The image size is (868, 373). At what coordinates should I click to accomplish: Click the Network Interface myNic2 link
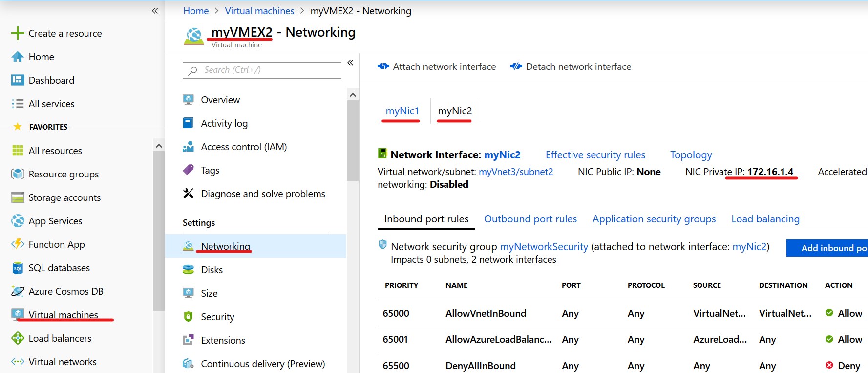[502, 155]
